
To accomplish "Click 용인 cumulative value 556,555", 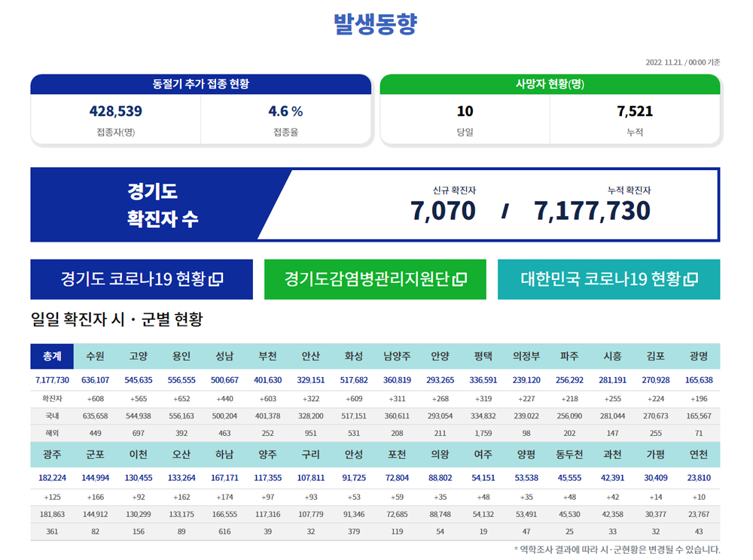I will click(181, 380).
